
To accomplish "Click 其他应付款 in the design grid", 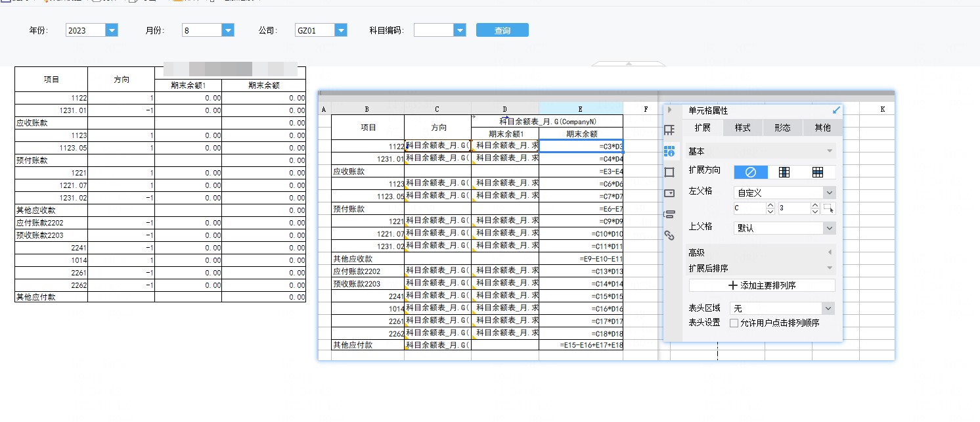I will click(367, 344).
